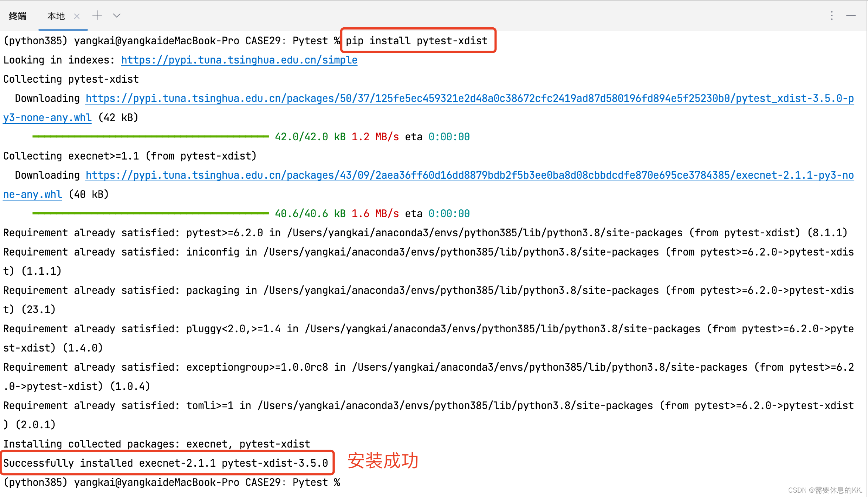Click 'Collecting execnet>=1.1' line
Image resolution: width=868 pixels, height=497 pixels.
(x=130, y=156)
